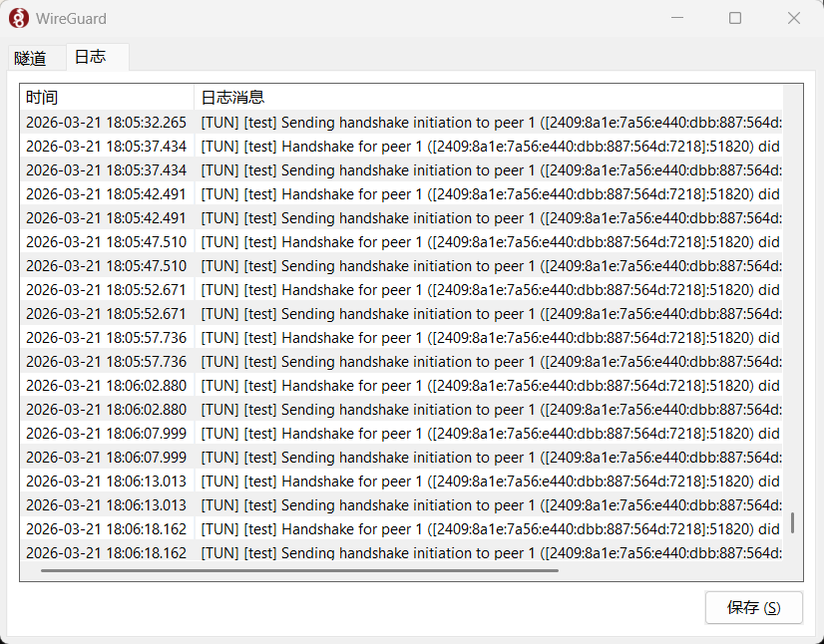Viewport: 824px width, 644px height.
Task: Select the Handshake entry at 18:06:13.013
Action: pyautogui.click(x=399, y=482)
